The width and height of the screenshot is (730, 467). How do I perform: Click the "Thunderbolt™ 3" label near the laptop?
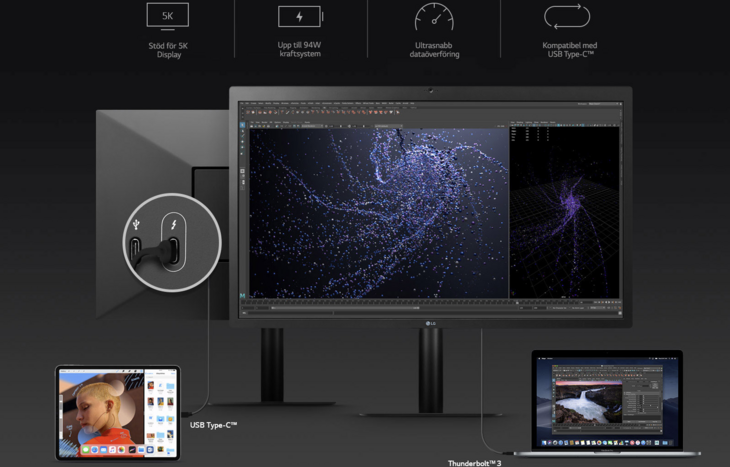coord(475,462)
